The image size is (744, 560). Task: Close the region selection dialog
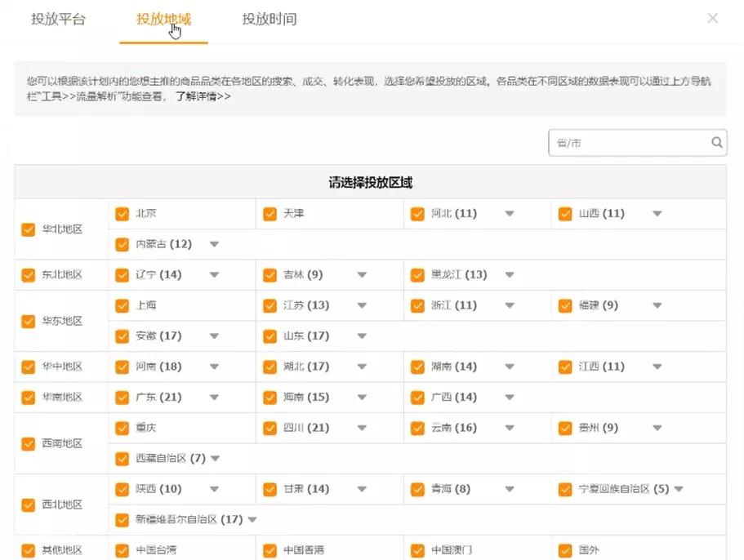point(712,18)
